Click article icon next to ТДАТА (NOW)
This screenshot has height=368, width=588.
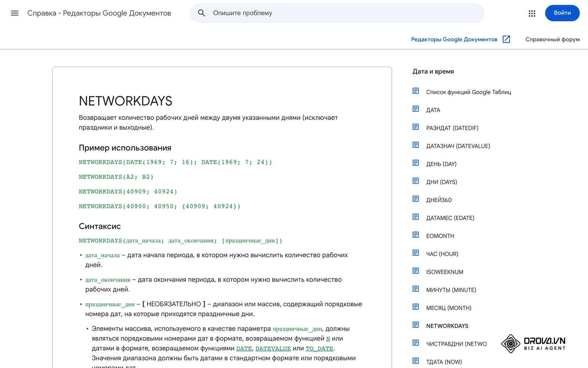416,361
